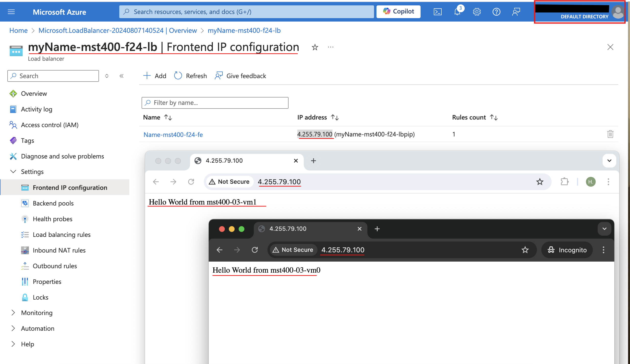Focus the sidebar Search field
Viewport: 630px width, 364px height.
coord(53,76)
